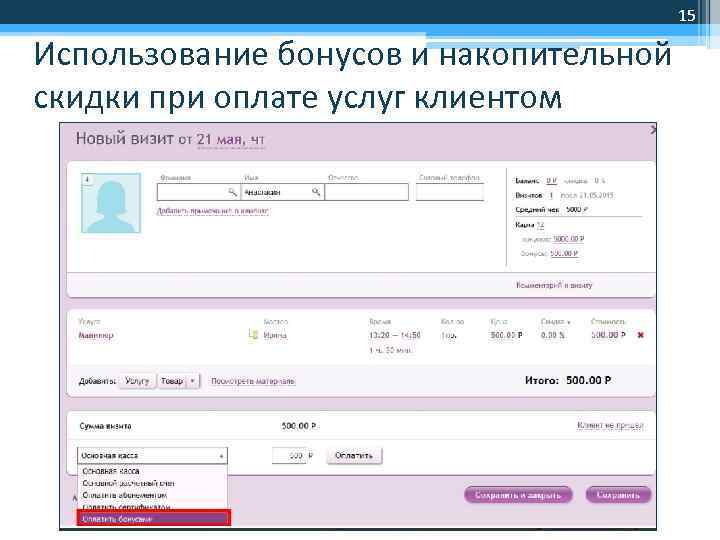
Task: Expand the Товар dropdown arrow
Action: (x=193, y=381)
